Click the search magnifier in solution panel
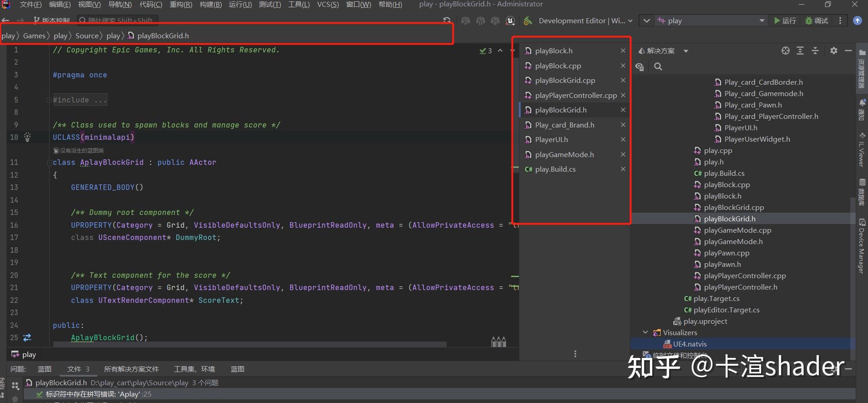Viewport: 868px width, 403px height. (658, 67)
